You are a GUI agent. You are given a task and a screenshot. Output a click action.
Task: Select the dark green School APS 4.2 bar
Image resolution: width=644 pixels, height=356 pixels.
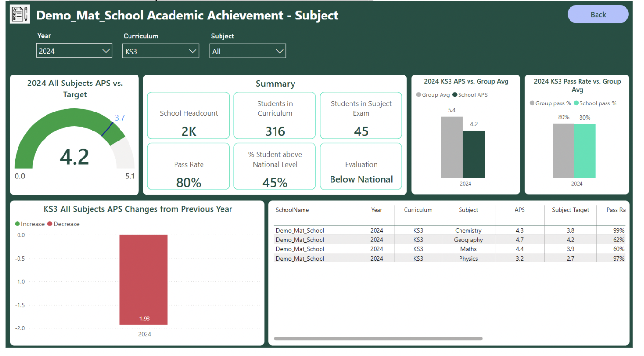coord(474,155)
